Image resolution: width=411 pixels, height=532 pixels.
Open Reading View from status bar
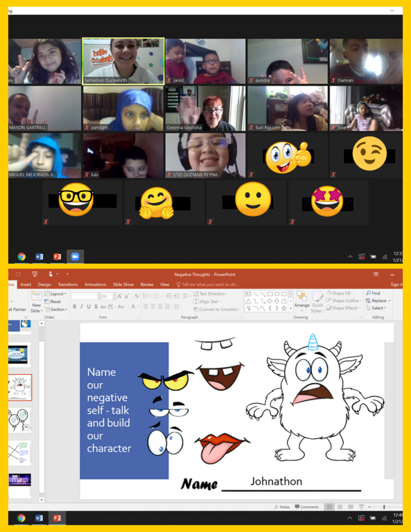click(351, 507)
